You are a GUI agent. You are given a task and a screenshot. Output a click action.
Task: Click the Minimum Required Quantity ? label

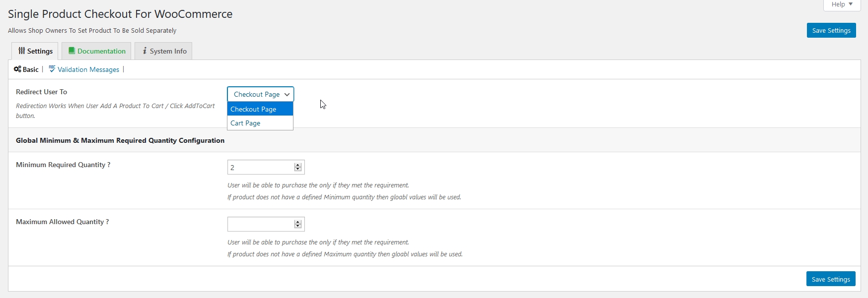click(63, 165)
